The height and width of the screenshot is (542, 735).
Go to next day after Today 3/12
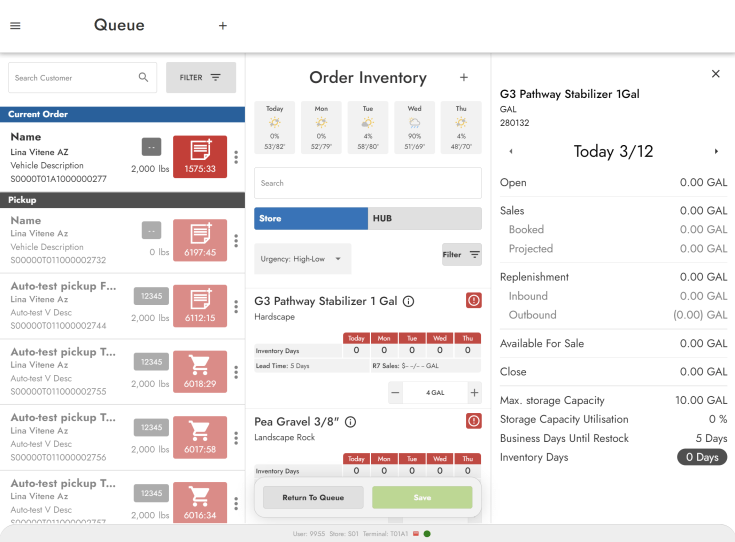[716, 152]
